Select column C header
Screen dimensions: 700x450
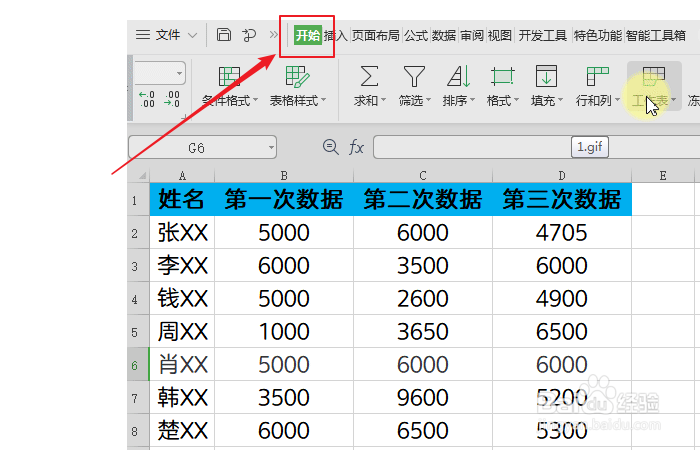click(423, 176)
